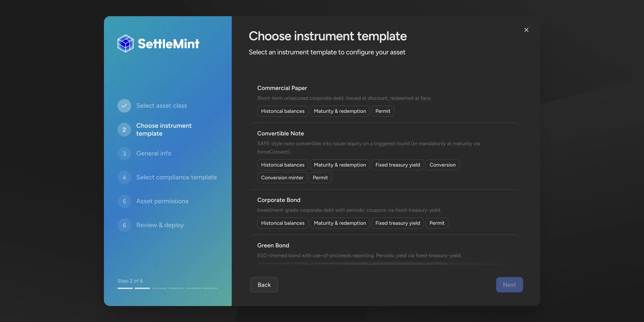The width and height of the screenshot is (644, 322).
Task: Click Permit tag under Commercial Paper
Action: [383, 111]
